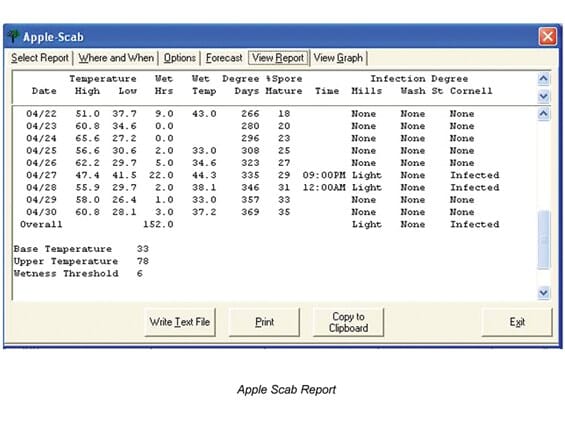This screenshot has width=565, height=423.
Task: Close the Apple-Scab window
Action: tap(547, 36)
